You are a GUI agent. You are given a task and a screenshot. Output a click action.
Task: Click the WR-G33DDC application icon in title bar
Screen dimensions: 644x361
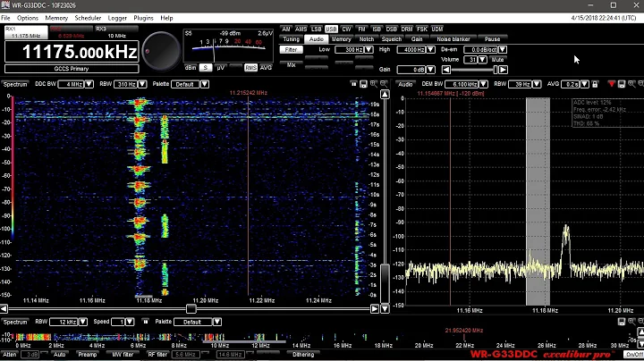[5, 5]
